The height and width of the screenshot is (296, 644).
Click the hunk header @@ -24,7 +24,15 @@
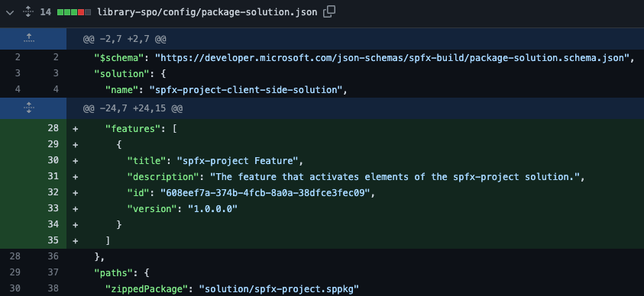point(133,108)
